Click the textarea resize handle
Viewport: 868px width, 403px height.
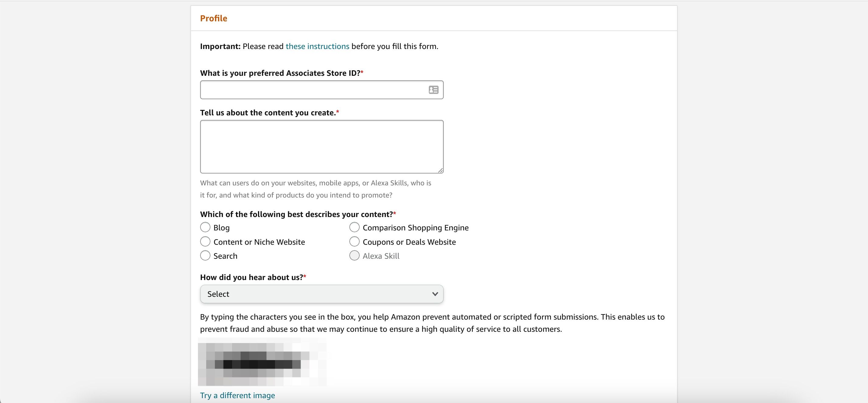(440, 171)
